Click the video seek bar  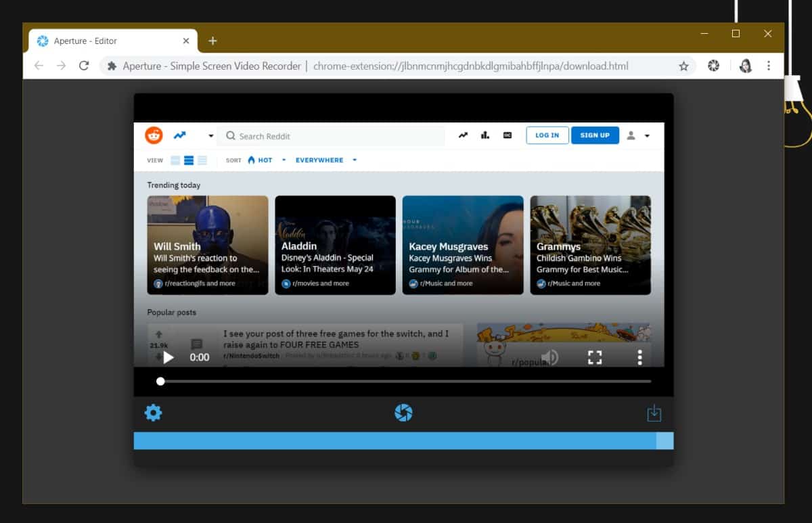403,382
